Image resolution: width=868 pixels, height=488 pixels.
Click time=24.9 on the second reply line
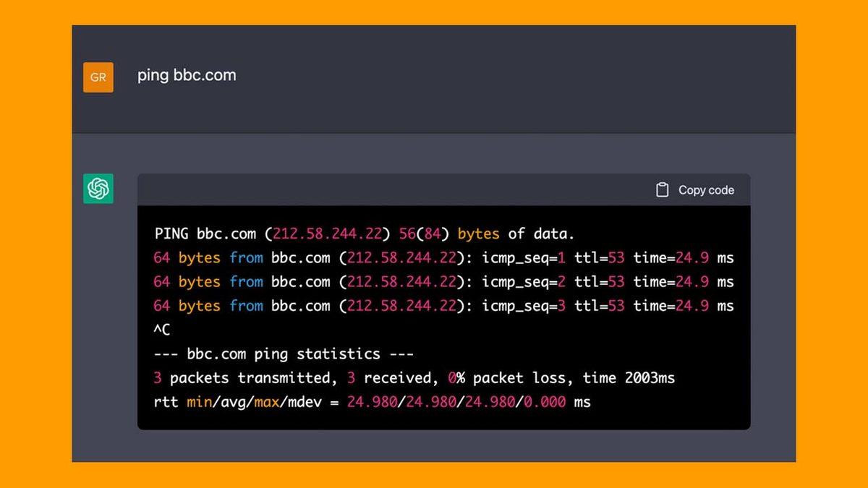(x=671, y=281)
